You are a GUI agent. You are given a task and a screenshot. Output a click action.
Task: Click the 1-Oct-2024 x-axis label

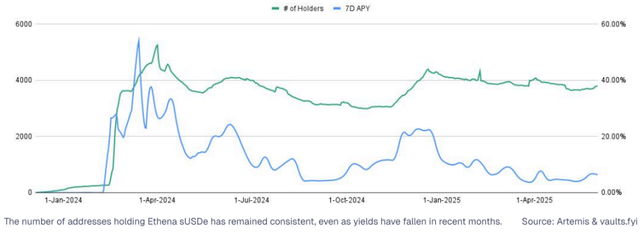[347, 200]
